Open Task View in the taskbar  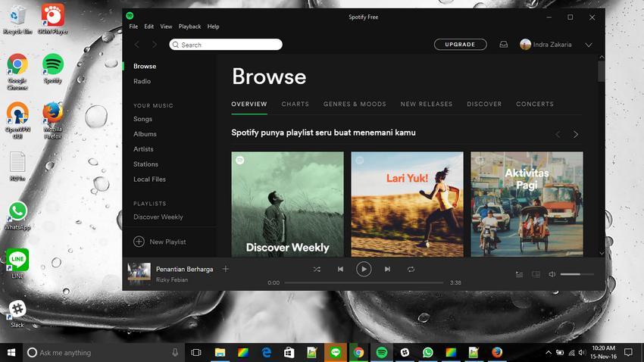[x=196, y=353]
